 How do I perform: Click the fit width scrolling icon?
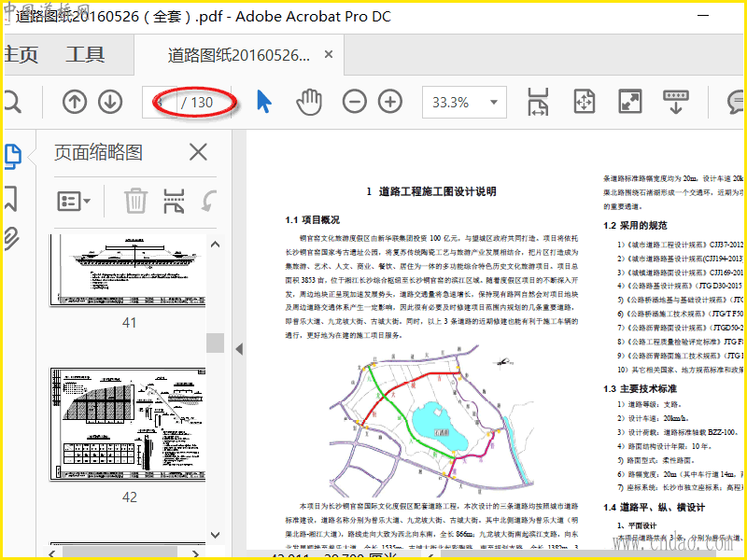click(539, 102)
